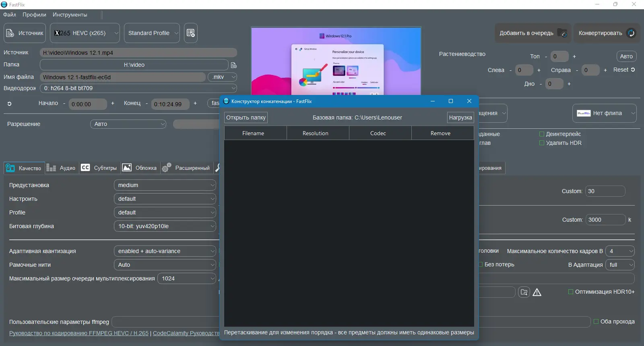The width and height of the screenshot is (644, 346).
Task: Increase the Слева crop value
Action: click(x=539, y=70)
